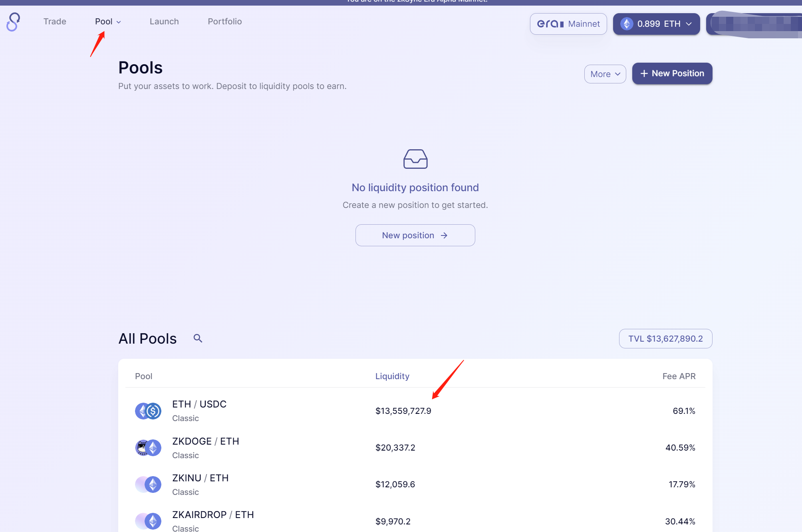Click the $9,970.2 liquidity value
Screen dimensions: 802x532
tap(393, 521)
